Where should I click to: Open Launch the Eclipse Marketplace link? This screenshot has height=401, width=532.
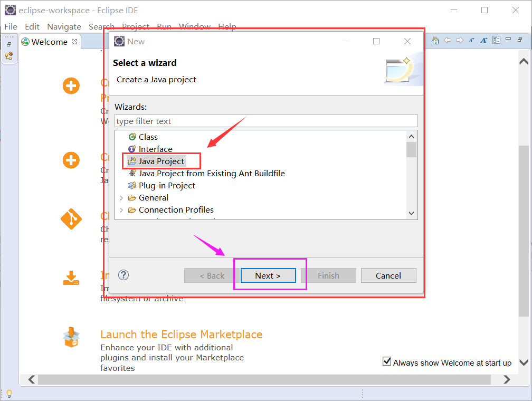pos(181,335)
